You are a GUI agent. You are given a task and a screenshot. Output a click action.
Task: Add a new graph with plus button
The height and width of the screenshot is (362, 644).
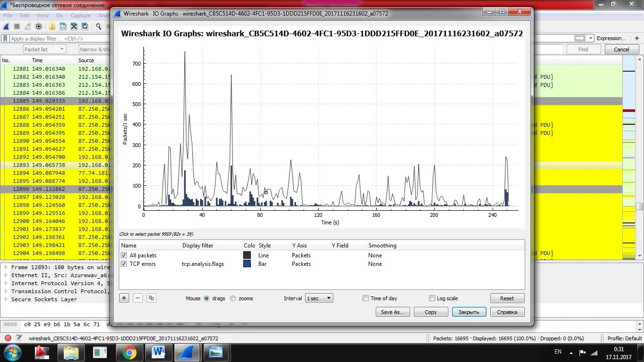point(124,298)
